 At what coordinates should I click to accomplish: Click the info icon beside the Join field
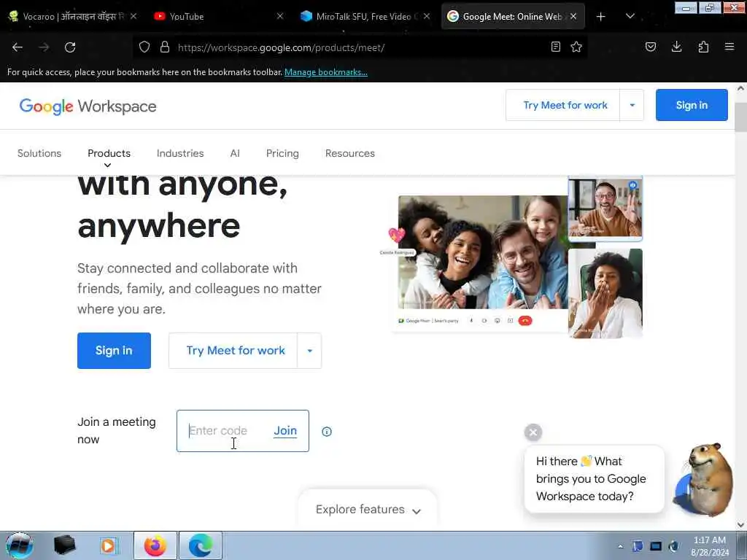[327, 432]
